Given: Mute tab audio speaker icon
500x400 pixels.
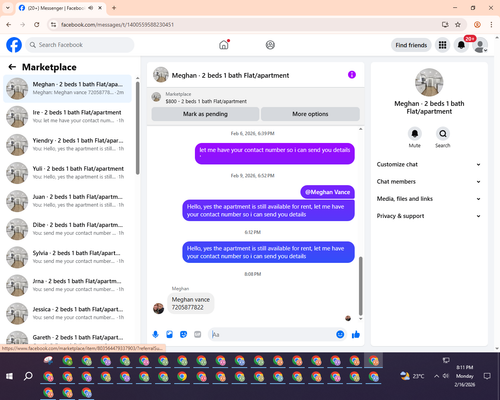Looking at the screenshot, I should point(91,8).
